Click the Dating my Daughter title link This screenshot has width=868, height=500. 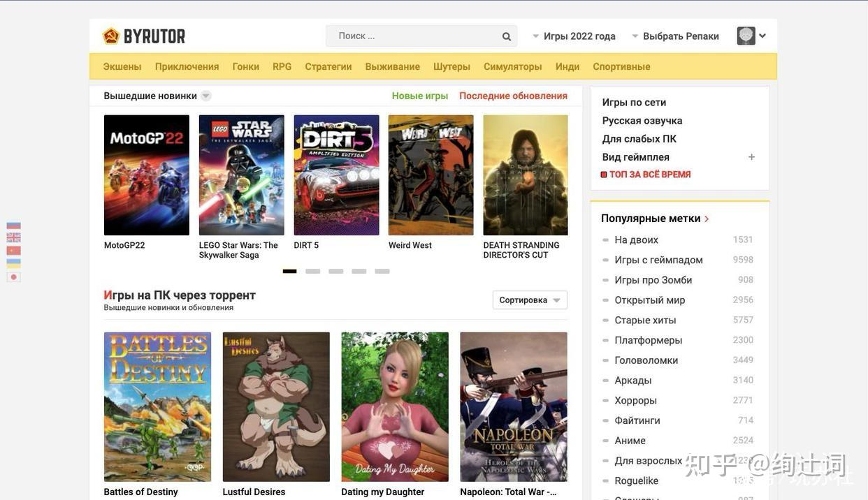[x=383, y=492]
